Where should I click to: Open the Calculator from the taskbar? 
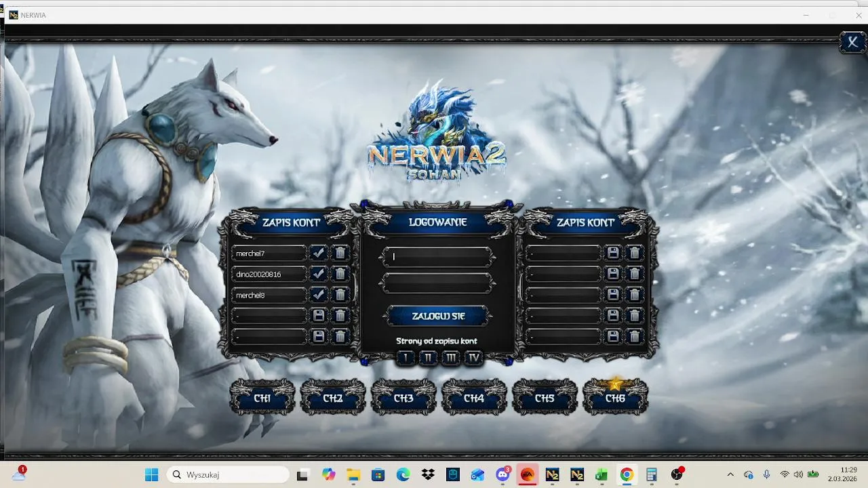point(652,474)
